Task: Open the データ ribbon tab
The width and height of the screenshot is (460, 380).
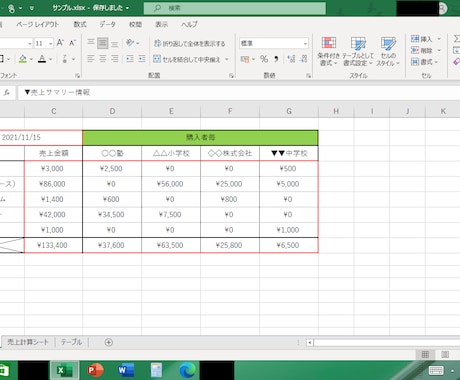Action: coord(108,24)
